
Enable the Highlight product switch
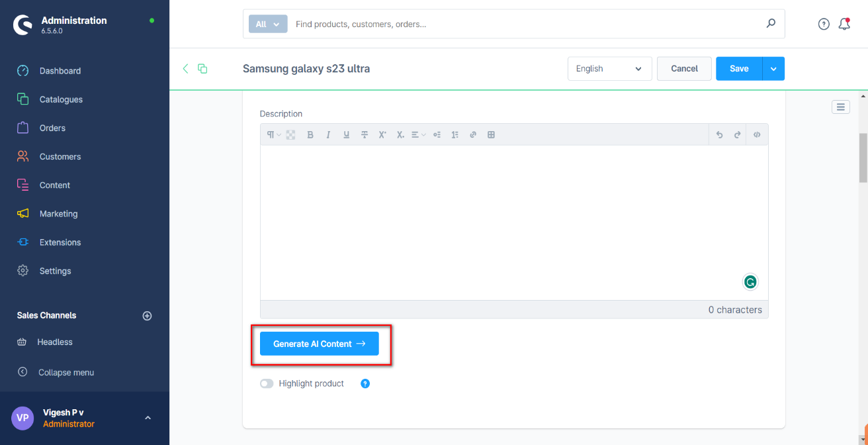point(267,383)
